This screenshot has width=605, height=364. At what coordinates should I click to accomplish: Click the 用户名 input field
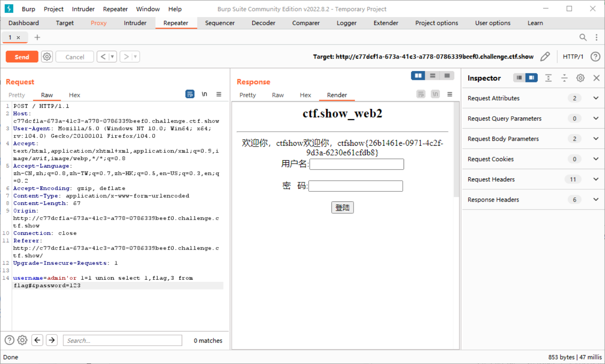357,164
